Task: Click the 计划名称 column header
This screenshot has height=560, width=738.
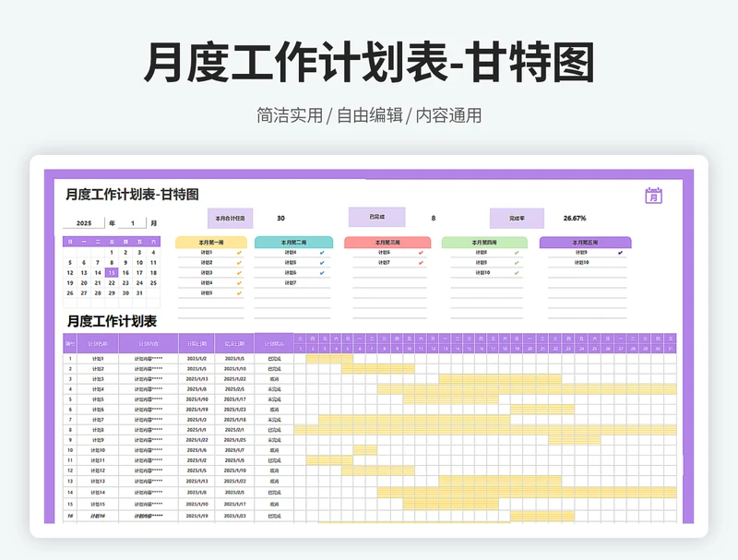Action: (98, 343)
